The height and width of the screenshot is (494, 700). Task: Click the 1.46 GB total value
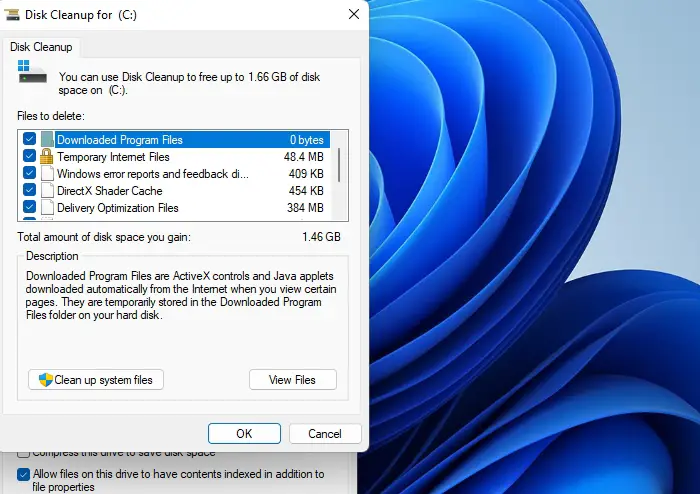321,237
